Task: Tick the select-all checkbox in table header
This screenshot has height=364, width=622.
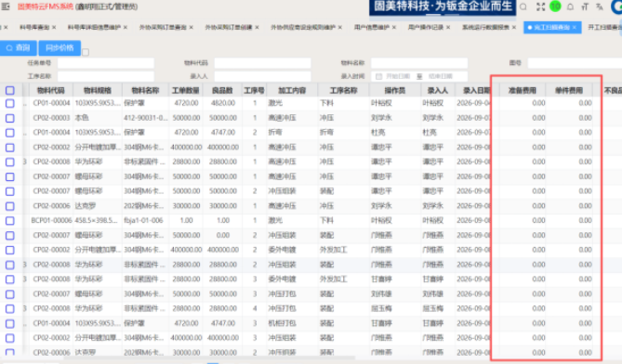Action: pos(10,90)
